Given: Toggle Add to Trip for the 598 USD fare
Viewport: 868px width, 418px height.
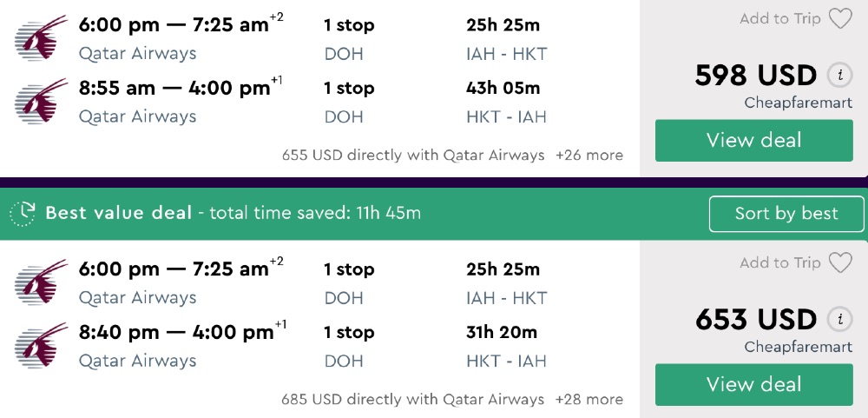Looking at the screenshot, I should pyautogui.click(x=780, y=19).
